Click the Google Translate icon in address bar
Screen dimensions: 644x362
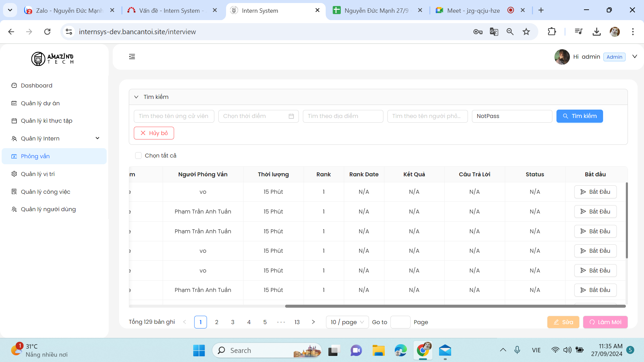point(494,32)
